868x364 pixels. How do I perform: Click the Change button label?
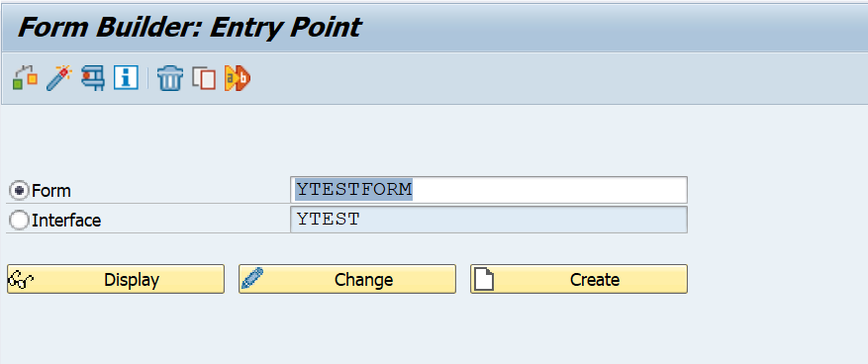[x=363, y=279]
